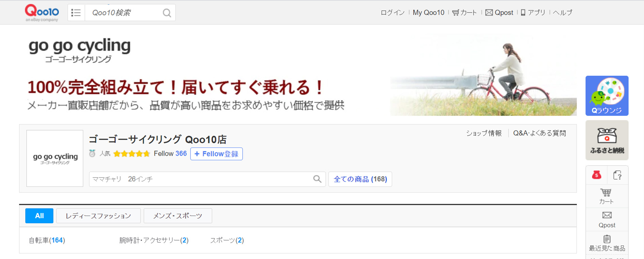Open the ヘルプ link
Viewport: 644px width, 259px height.
click(x=562, y=13)
